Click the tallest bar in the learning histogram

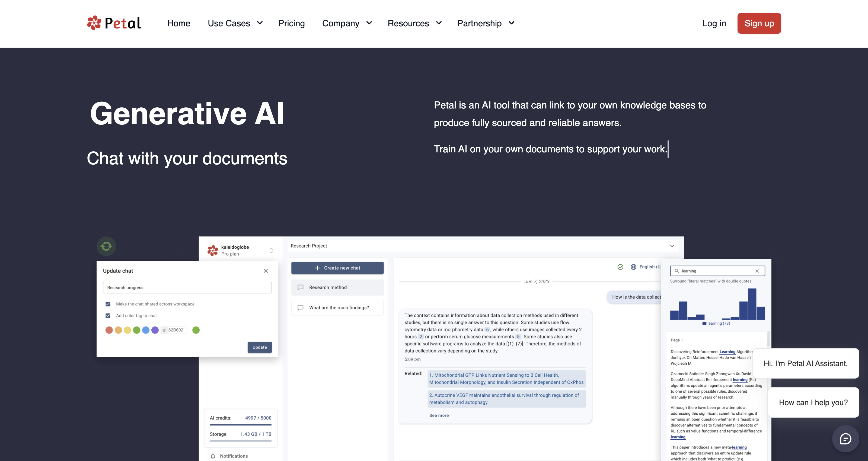click(752, 304)
